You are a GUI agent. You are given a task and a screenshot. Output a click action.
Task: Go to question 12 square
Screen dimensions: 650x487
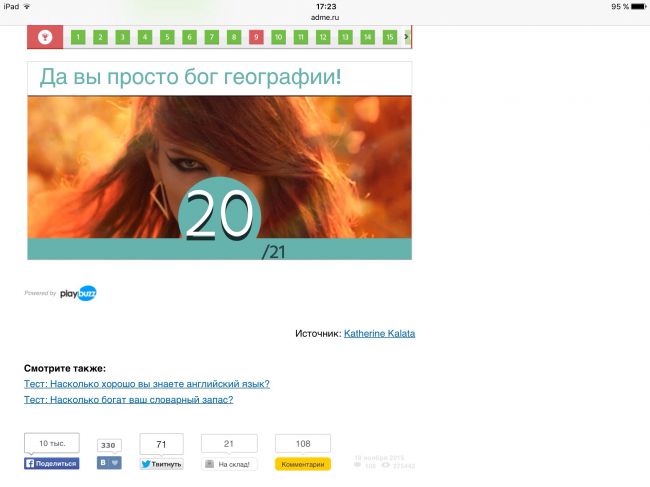pyautogui.click(x=322, y=37)
